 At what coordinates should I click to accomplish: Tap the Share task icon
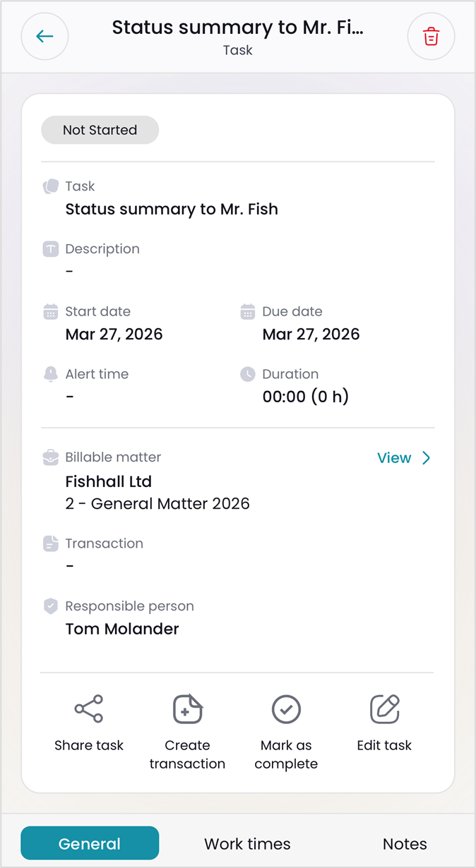89,709
